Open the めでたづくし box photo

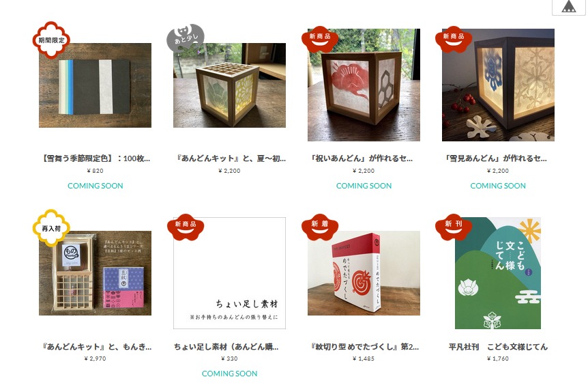point(364,273)
